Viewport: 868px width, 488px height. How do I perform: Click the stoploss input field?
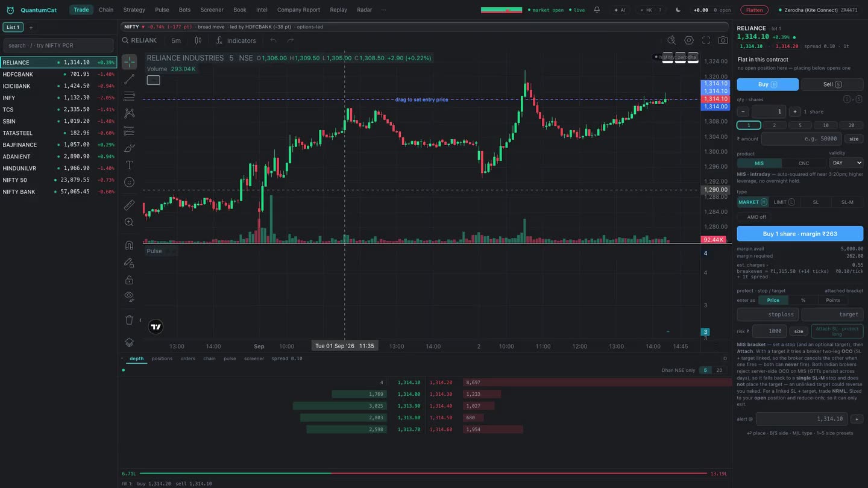point(767,314)
